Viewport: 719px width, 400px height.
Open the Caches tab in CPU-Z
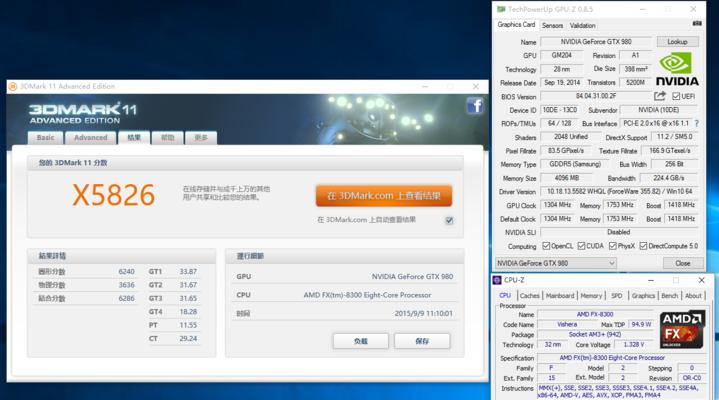(530, 296)
